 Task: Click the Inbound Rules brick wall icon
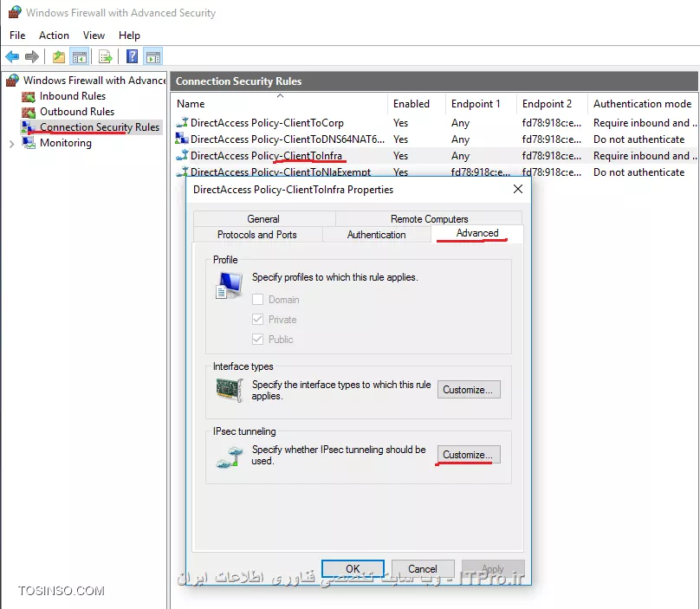29,96
